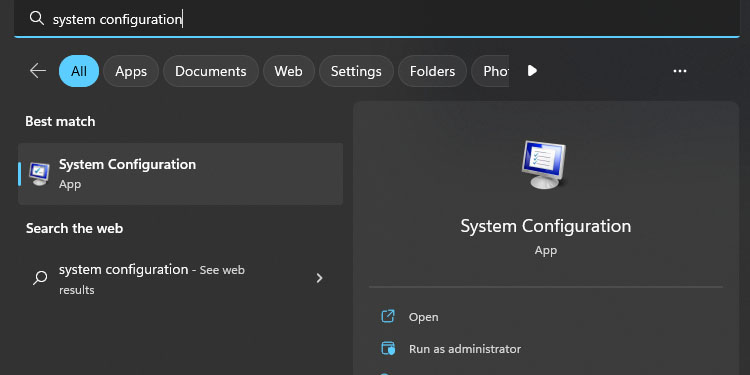Switch to the partially visible Photos filter tab
Screen dimensions: 750x375
click(x=490, y=71)
